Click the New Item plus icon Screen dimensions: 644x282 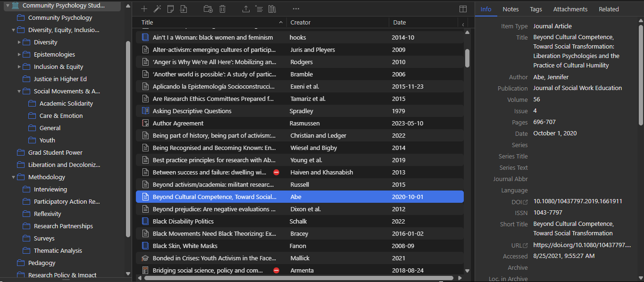(x=144, y=9)
